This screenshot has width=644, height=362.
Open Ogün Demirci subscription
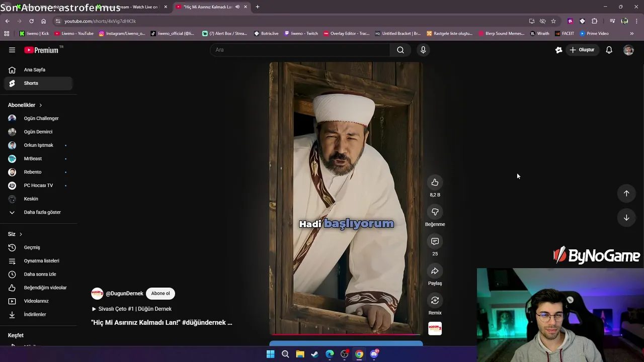pyautogui.click(x=38, y=132)
